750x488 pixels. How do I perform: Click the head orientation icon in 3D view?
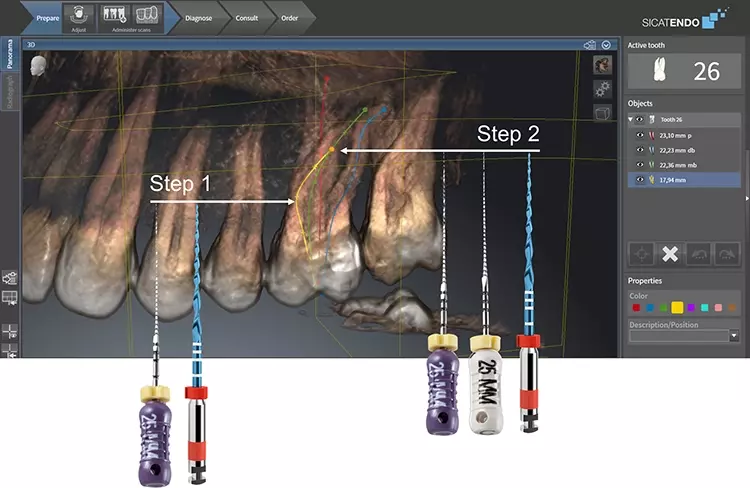click(39, 64)
